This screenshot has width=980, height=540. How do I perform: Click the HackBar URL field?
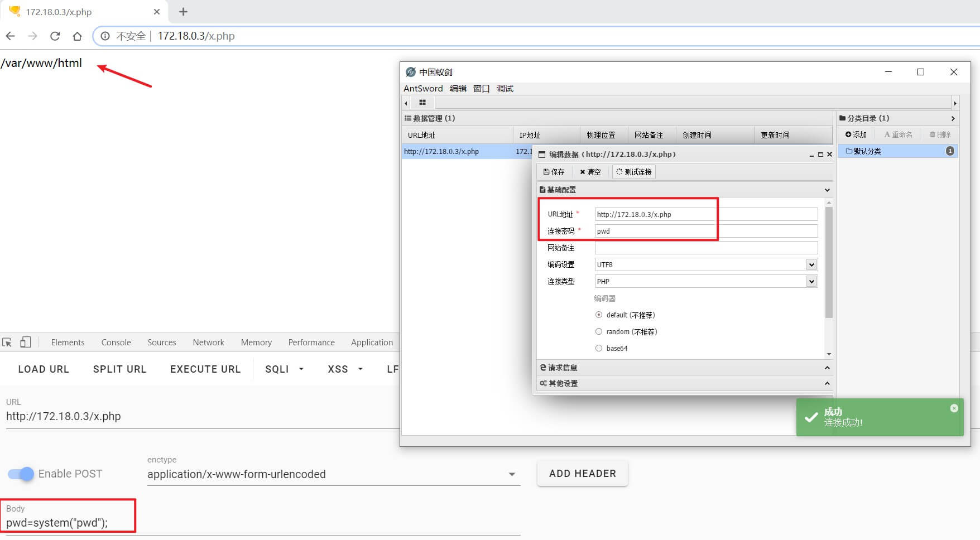202,417
